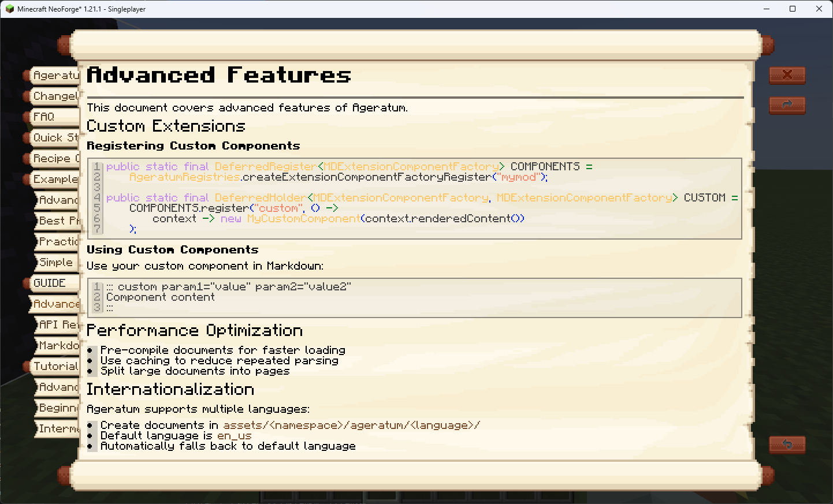Select the Examples sidebar tab
Image resolution: width=833 pixels, height=504 pixels.
coord(52,180)
